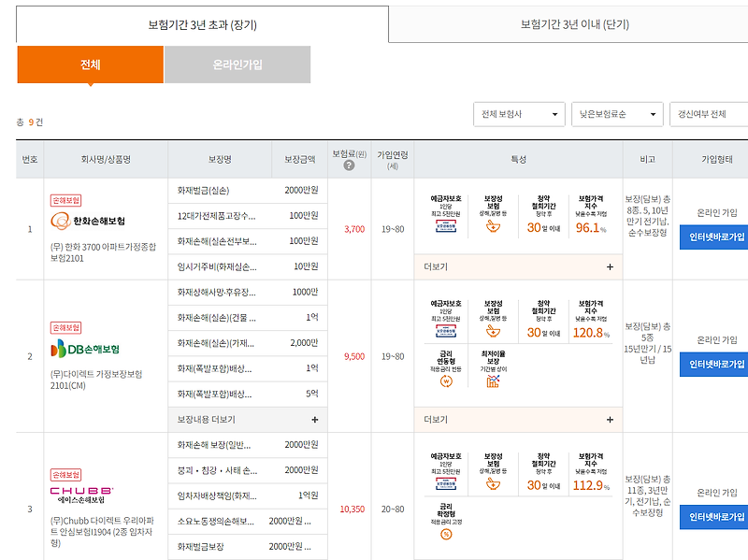Click the 손해보험 badge in Hanwha row
This screenshot has width=748, height=560.
click(x=65, y=200)
